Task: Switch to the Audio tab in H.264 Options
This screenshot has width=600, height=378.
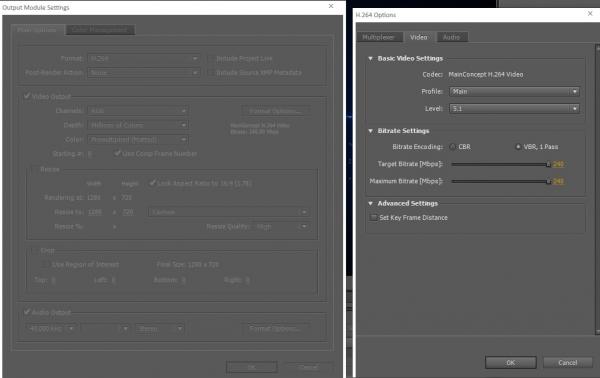Action: (452, 37)
